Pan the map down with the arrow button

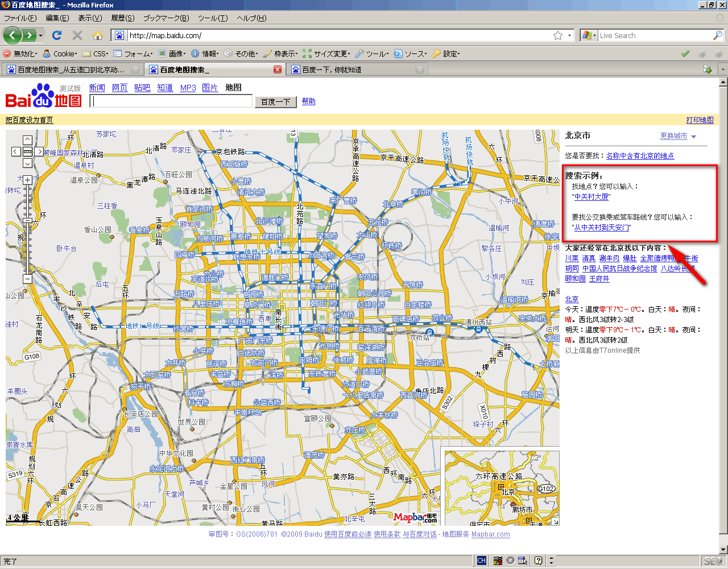pyautogui.click(x=27, y=163)
